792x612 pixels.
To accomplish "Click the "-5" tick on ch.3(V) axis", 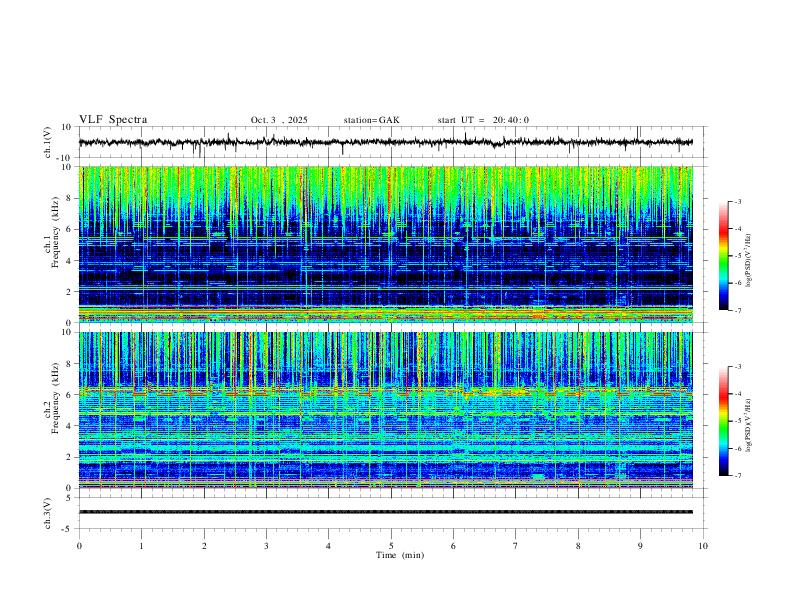I will [x=67, y=529].
